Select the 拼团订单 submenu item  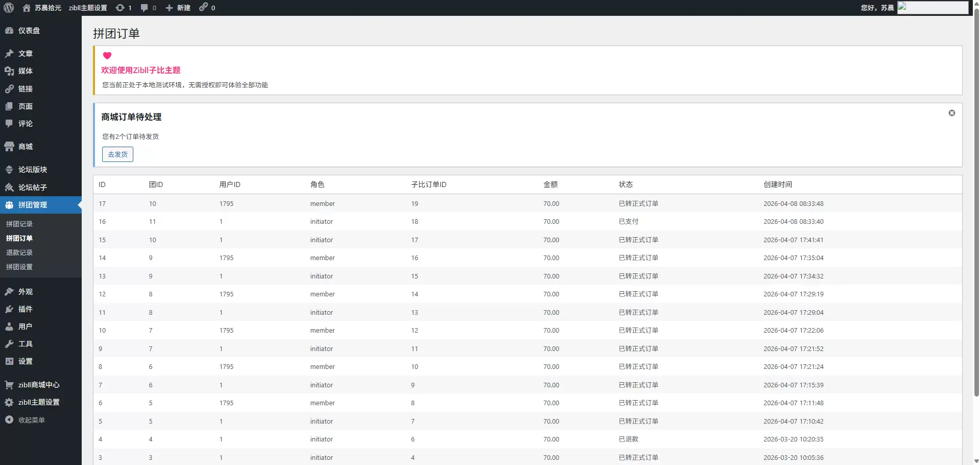(19, 238)
